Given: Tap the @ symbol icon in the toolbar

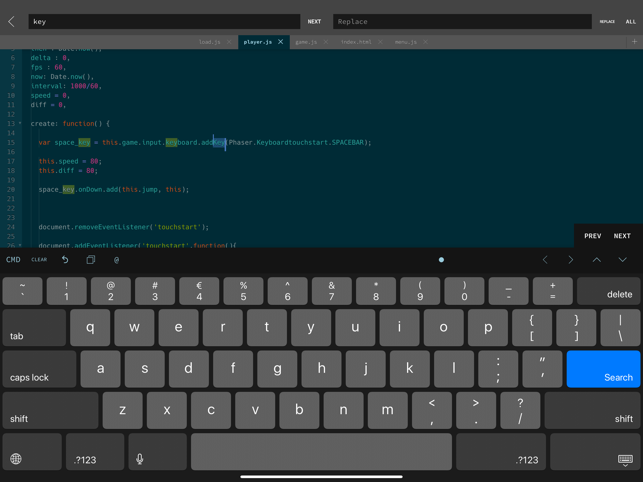Looking at the screenshot, I should click(116, 260).
